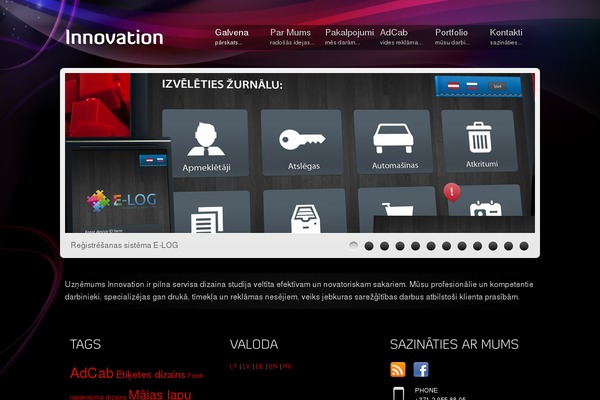Open the orange RSS feed icon
The image size is (600, 400).
click(398, 369)
